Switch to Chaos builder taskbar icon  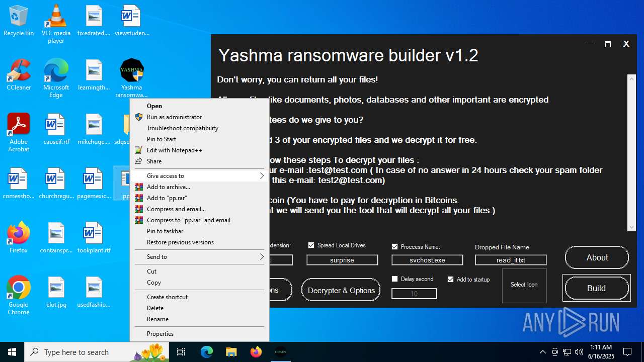(x=280, y=352)
